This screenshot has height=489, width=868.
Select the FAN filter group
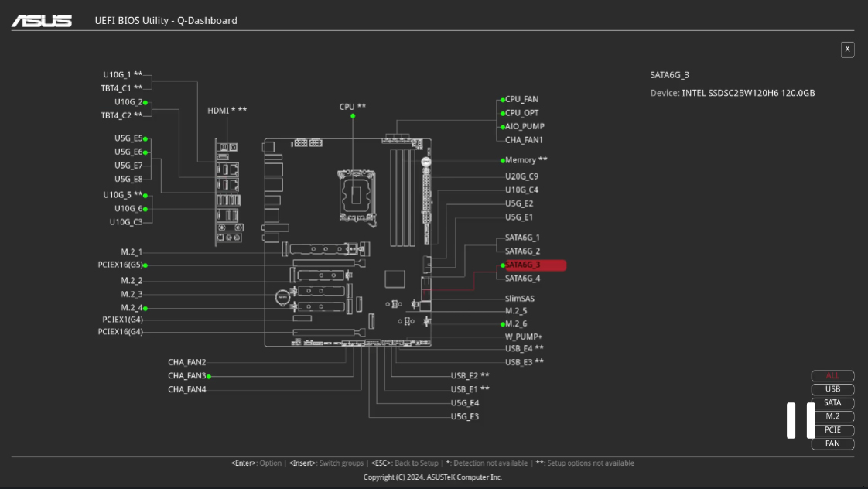coord(832,443)
